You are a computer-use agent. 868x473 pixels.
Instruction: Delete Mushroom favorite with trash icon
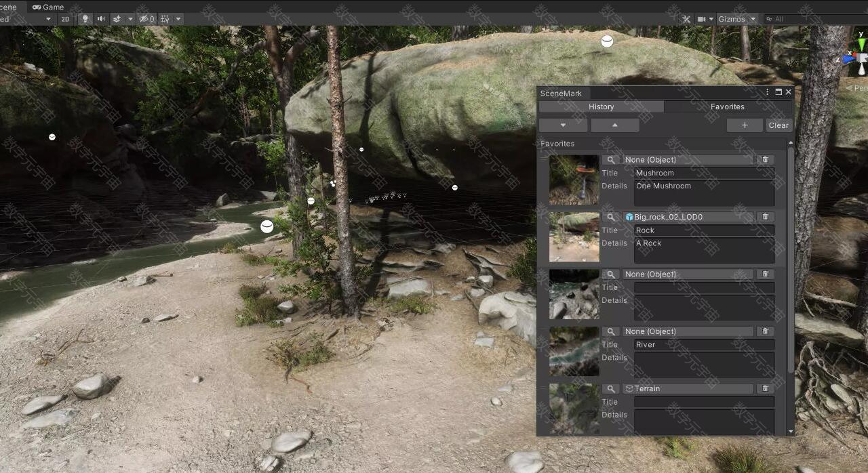click(765, 160)
